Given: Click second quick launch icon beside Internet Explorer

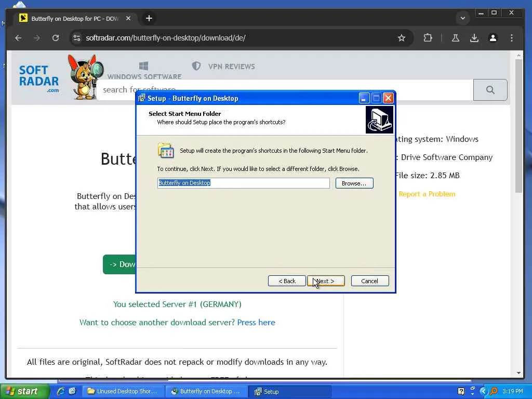Looking at the screenshot, I should pyautogui.click(x=72, y=391).
